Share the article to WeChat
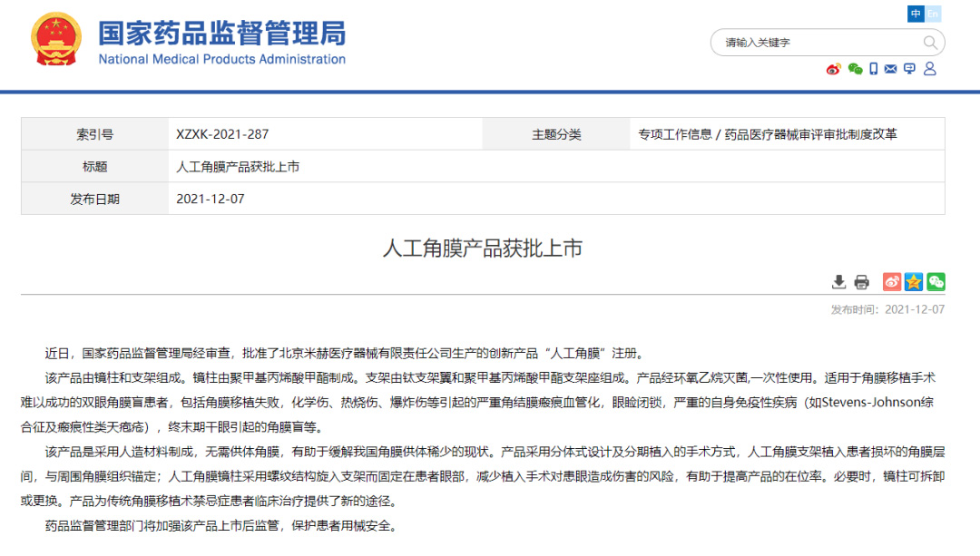This screenshot has width=980, height=556. [936, 281]
